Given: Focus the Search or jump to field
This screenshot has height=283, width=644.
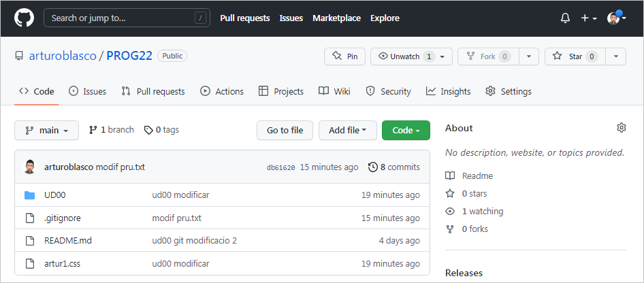Looking at the screenshot, I should [127, 18].
